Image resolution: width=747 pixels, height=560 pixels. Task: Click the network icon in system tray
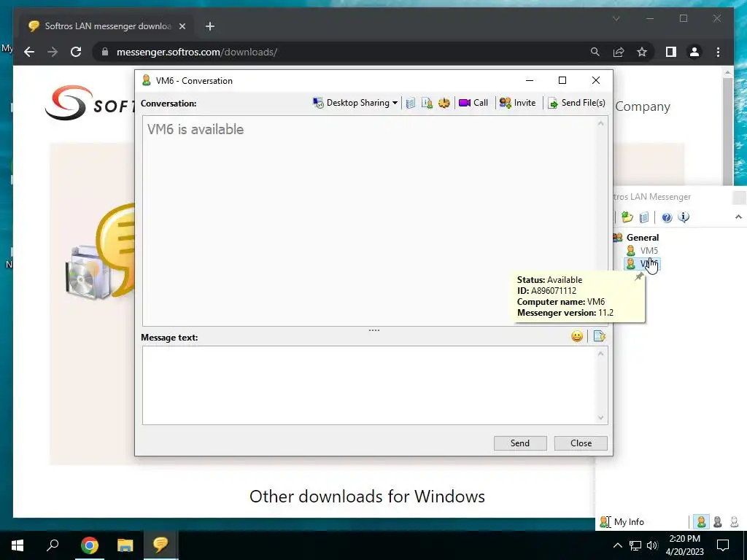coord(635,545)
